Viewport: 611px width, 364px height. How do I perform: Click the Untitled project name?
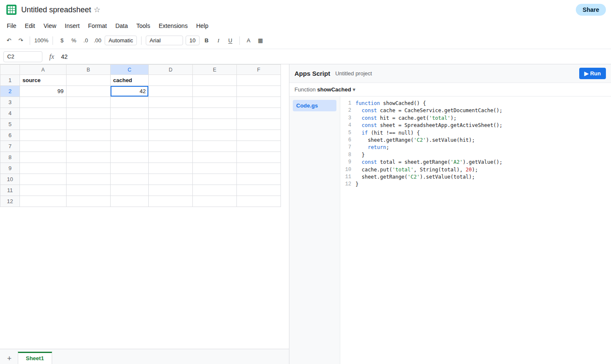pos(354,74)
